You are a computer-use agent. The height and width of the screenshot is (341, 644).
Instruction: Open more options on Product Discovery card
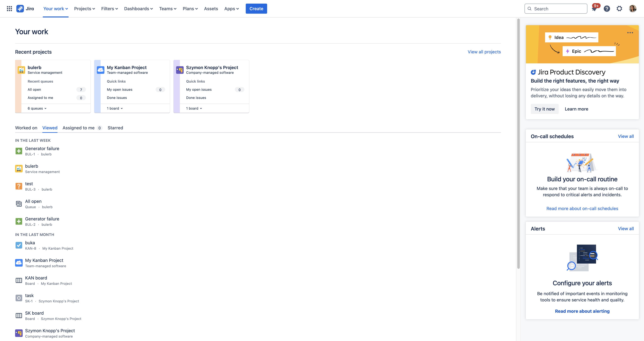pyautogui.click(x=630, y=33)
